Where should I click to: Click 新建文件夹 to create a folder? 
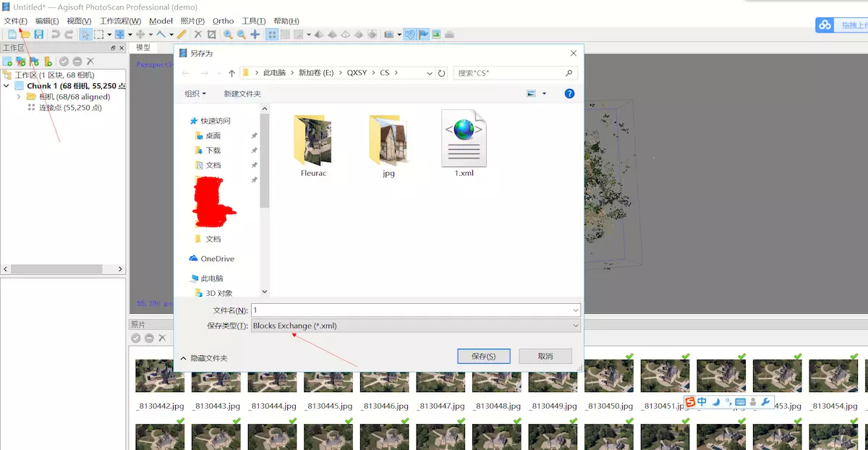(242, 94)
